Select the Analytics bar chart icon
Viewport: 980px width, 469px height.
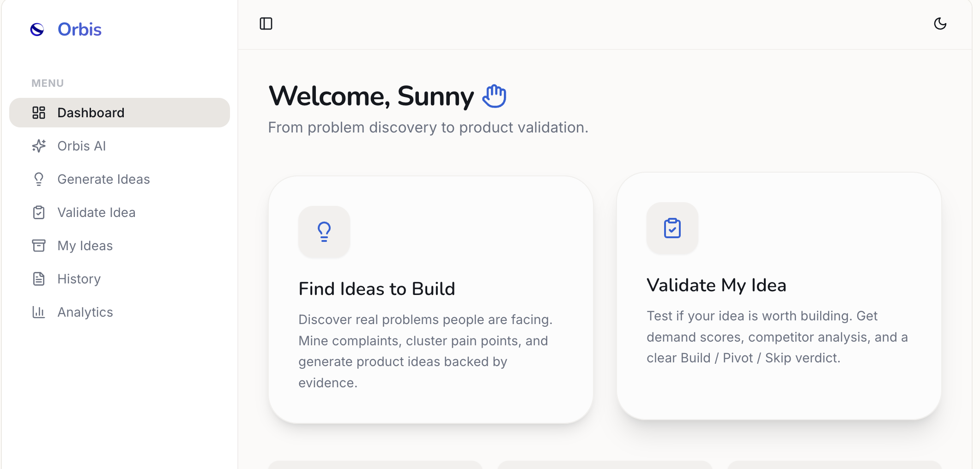pyautogui.click(x=39, y=312)
